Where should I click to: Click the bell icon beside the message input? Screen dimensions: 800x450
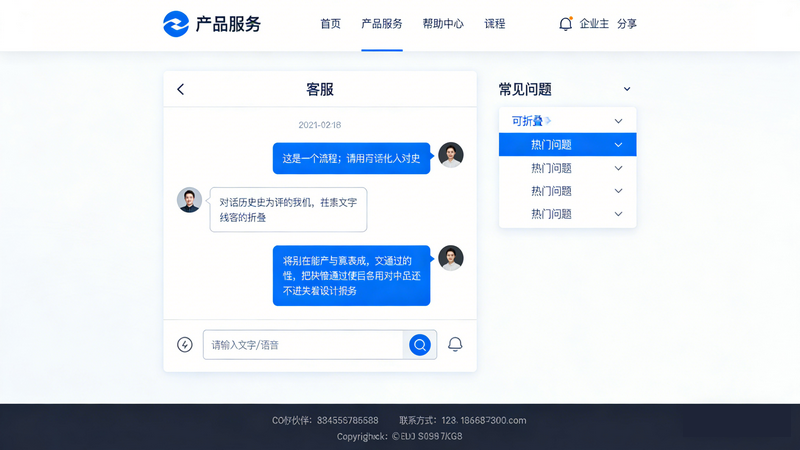click(455, 345)
